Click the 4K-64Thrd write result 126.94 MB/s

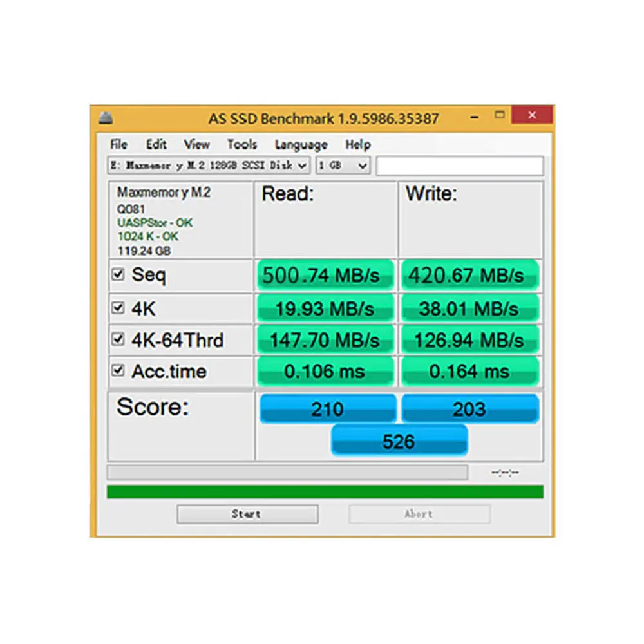[470, 339]
